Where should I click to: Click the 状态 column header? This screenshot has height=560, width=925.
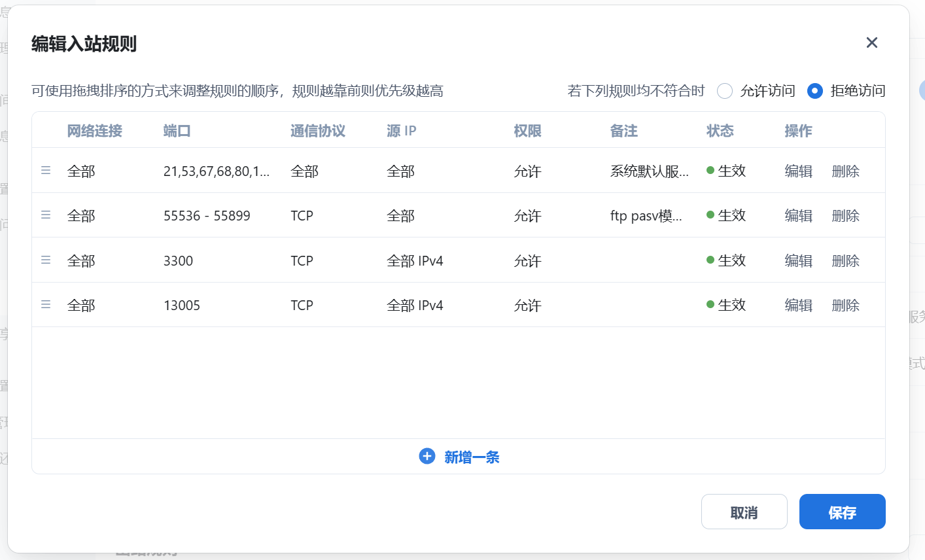[720, 131]
